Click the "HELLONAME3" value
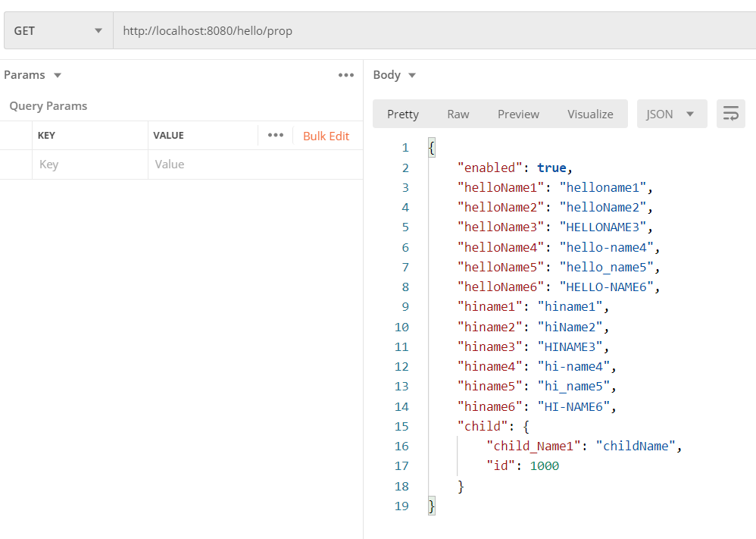Screen dimensions: 756x539 [x=603, y=227]
